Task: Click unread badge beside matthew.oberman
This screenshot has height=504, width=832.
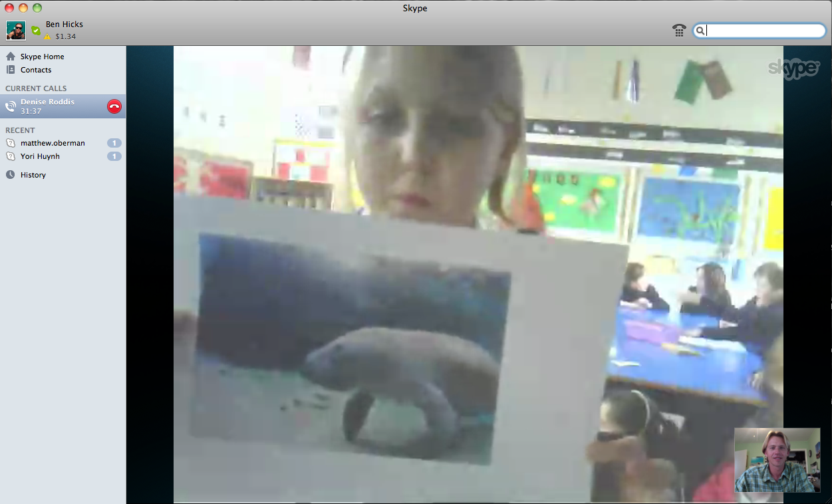Action: (114, 143)
